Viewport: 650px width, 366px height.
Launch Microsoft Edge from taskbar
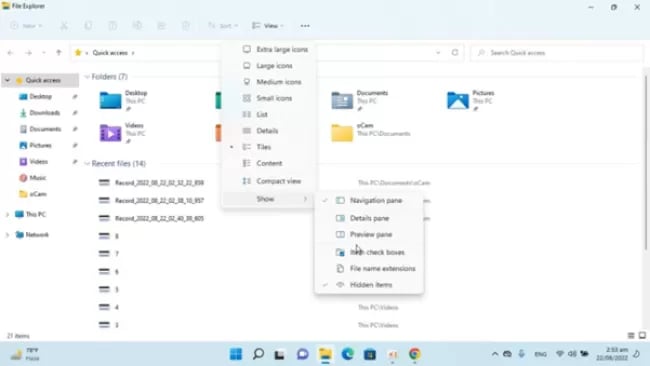(347, 354)
